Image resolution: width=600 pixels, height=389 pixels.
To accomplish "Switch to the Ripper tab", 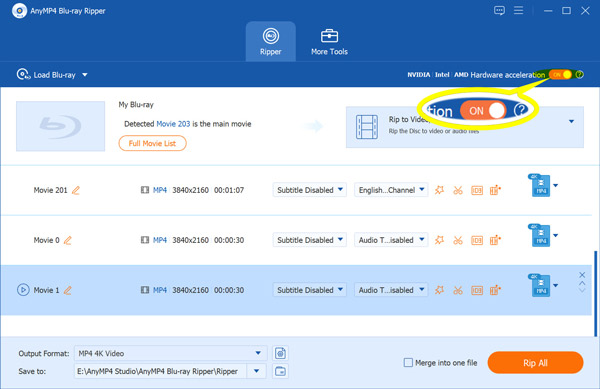I will click(x=271, y=42).
